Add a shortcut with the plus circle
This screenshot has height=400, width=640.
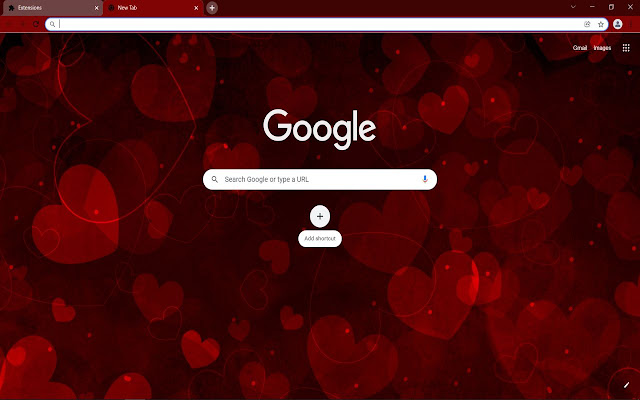click(x=320, y=216)
